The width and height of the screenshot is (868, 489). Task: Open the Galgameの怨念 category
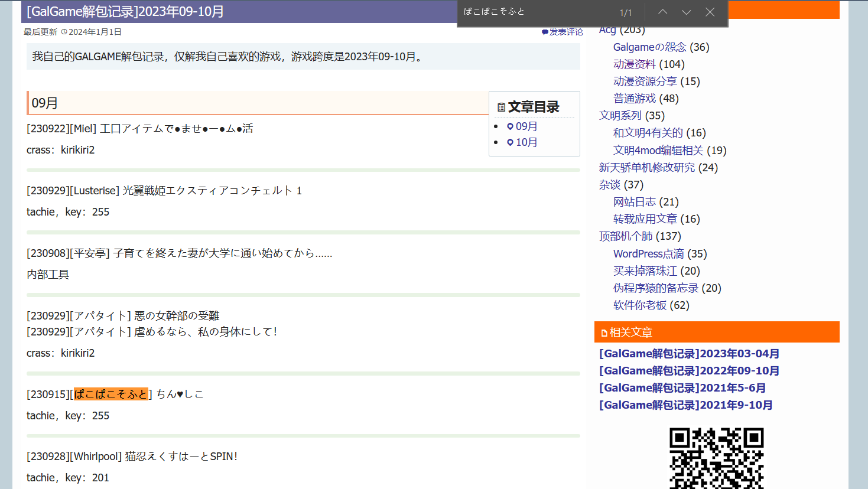point(649,47)
